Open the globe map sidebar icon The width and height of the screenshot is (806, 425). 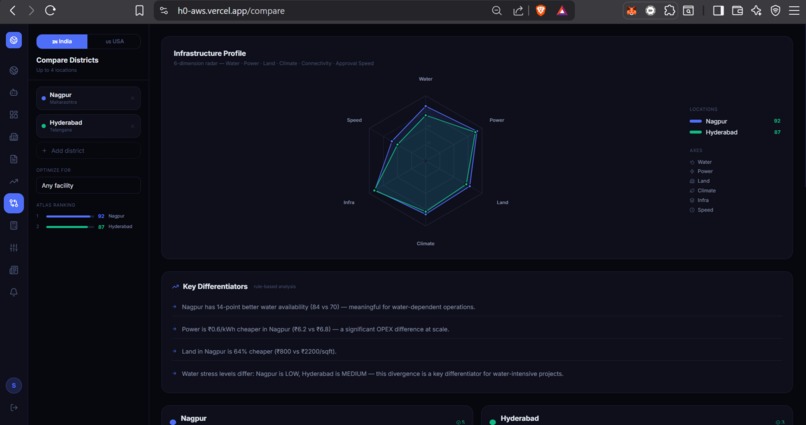(x=14, y=70)
